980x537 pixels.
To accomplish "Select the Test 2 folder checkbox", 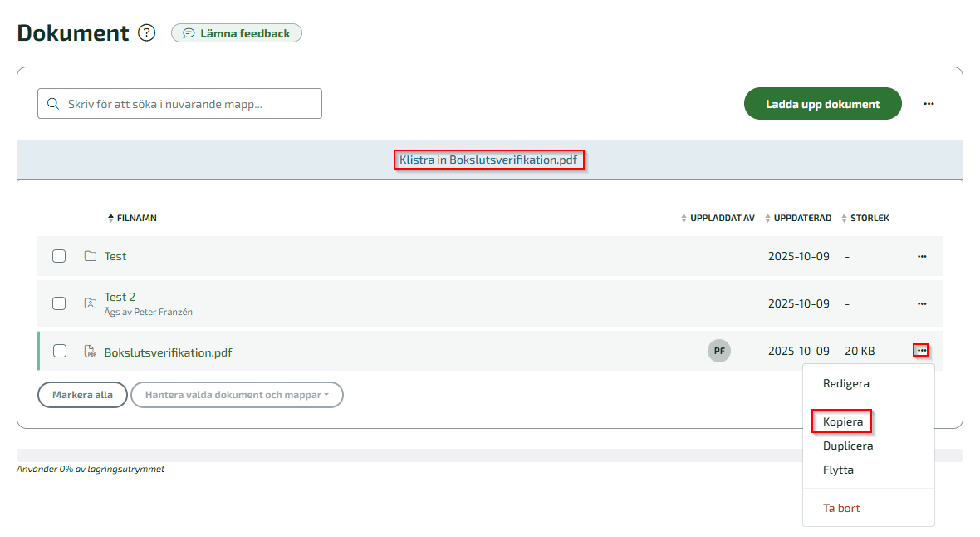I will click(59, 303).
